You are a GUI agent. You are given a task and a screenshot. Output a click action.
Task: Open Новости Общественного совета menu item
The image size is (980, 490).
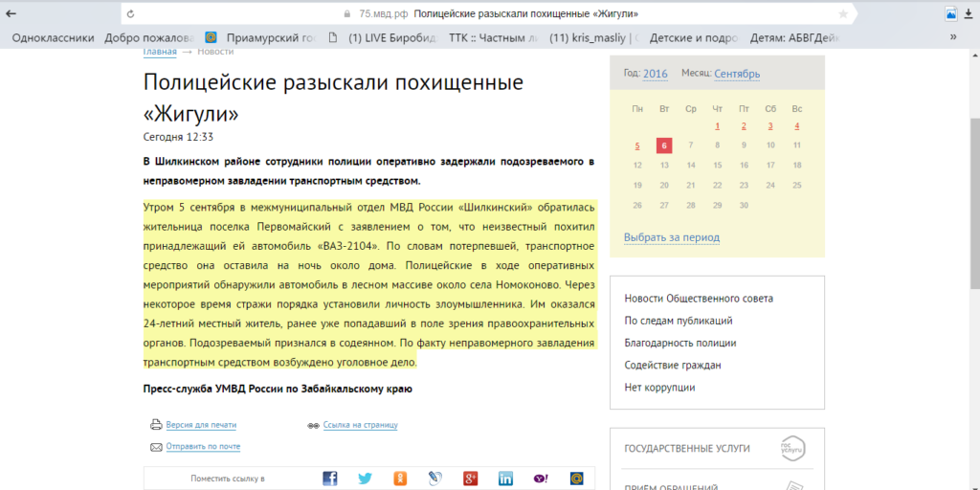[x=699, y=299]
